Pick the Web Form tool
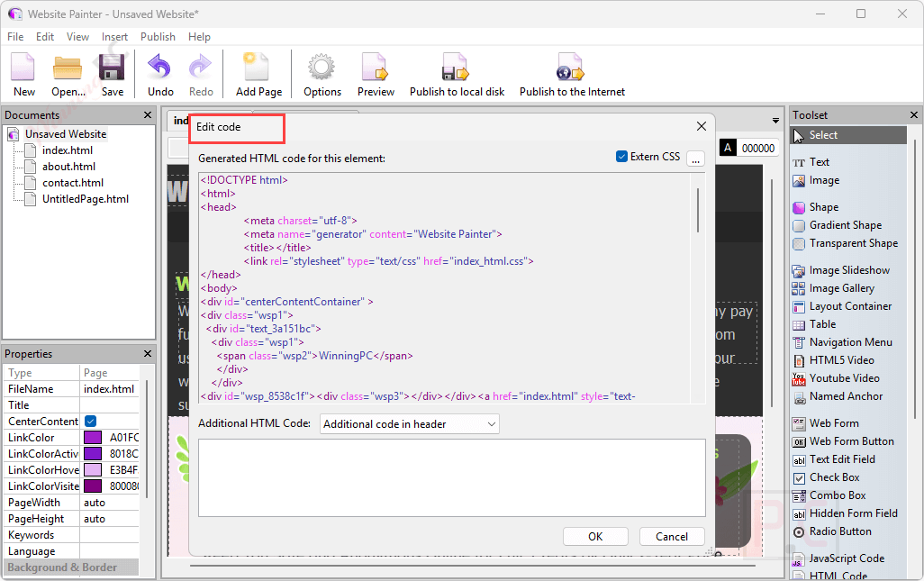This screenshot has height=581, width=924. [826, 423]
